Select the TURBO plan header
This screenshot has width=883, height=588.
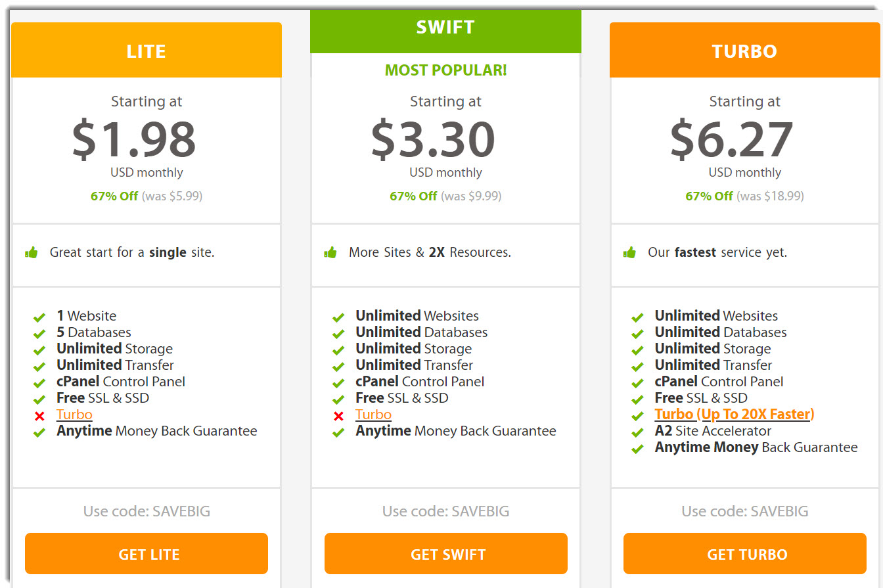744,50
